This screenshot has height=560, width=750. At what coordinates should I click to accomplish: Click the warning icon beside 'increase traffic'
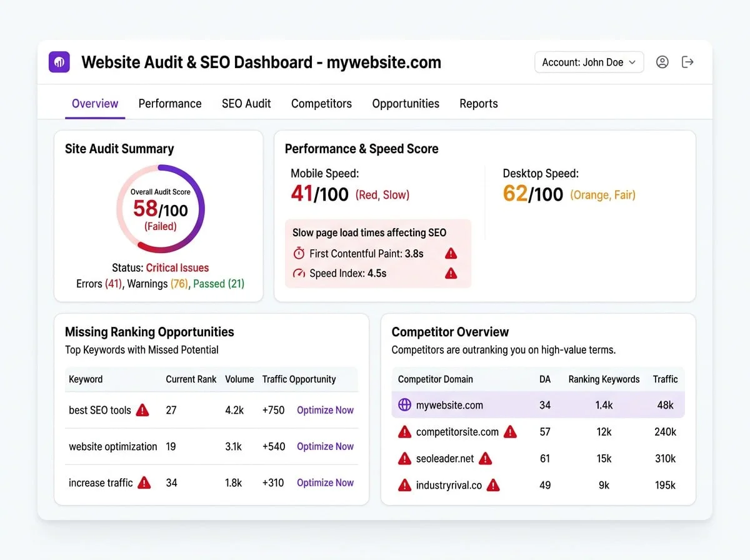coord(143,482)
